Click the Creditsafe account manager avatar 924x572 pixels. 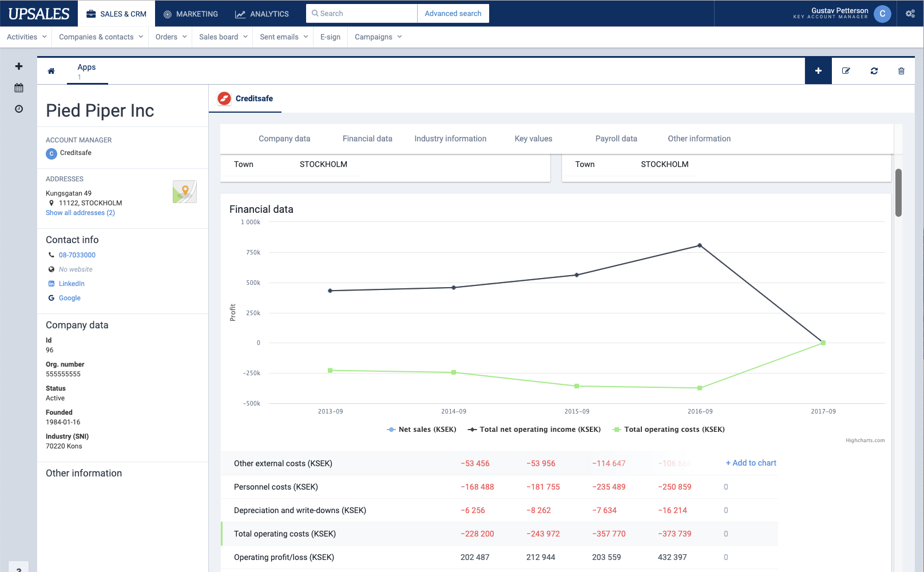pyautogui.click(x=51, y=153)
